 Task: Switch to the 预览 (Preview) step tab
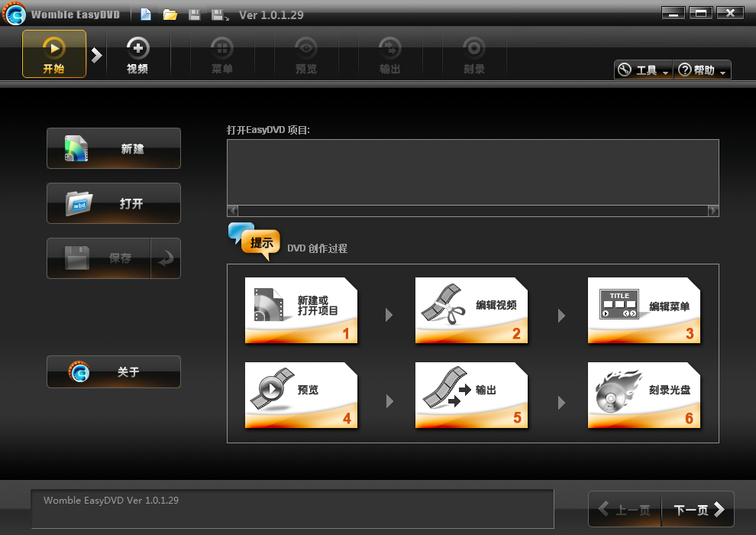click(x=305, y=56)
